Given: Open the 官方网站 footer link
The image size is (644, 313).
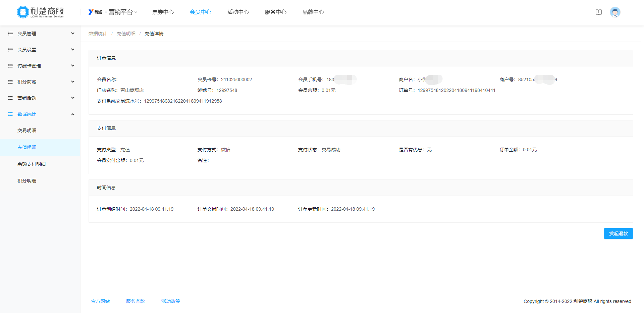Looking at the screenshot, I should (x=101, y=301).
